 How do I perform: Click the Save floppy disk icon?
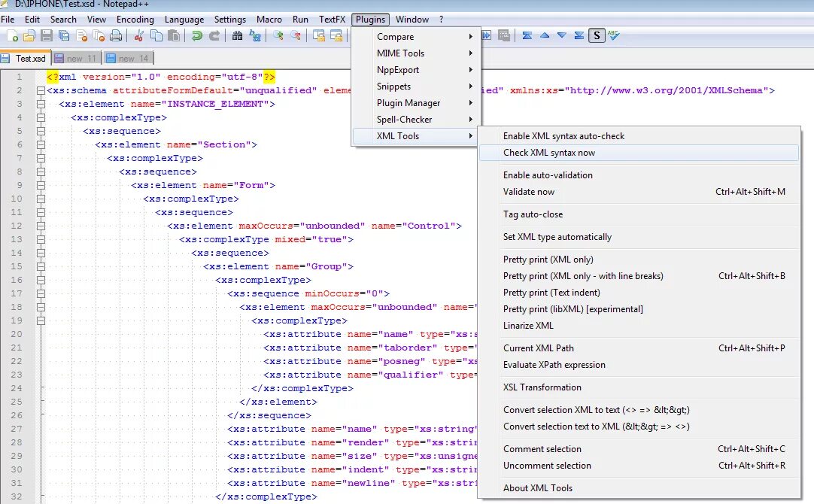[47, 36]
